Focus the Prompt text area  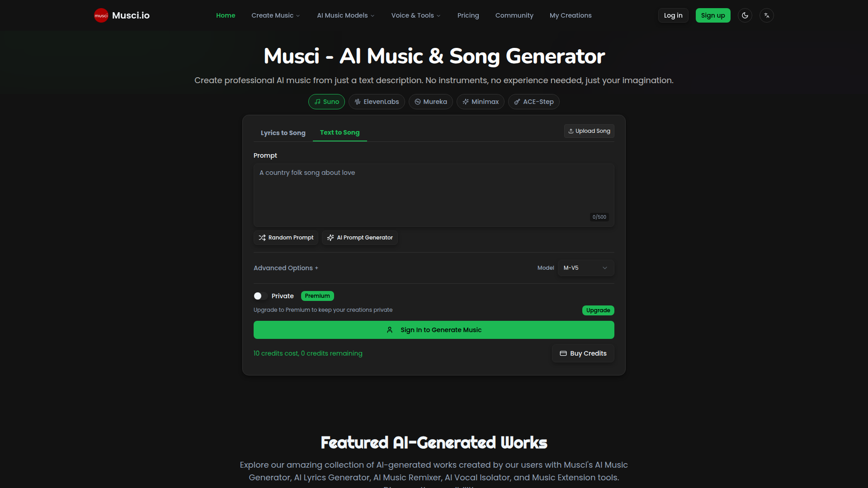434,195
